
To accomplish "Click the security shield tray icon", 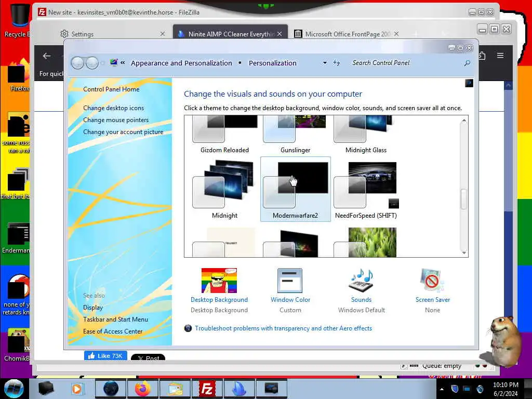I will click(455, 389).
